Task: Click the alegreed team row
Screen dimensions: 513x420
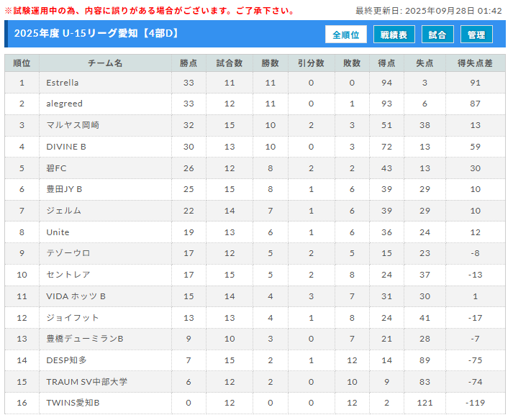Action: point(65,104)
